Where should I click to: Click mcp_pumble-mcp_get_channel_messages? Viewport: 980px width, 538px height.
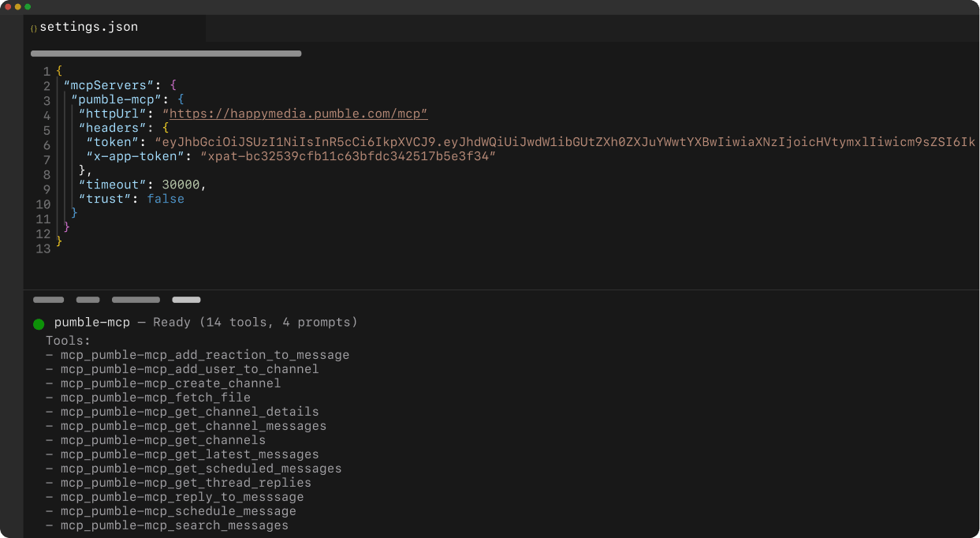(193, 426)
